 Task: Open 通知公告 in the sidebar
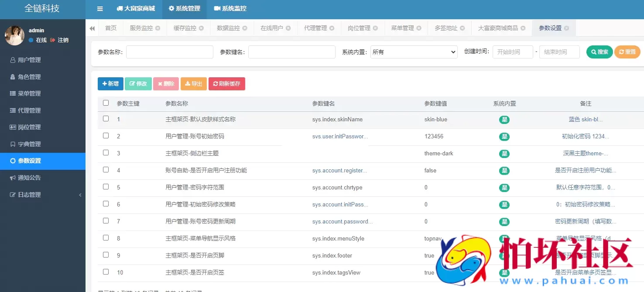[28, 178]
